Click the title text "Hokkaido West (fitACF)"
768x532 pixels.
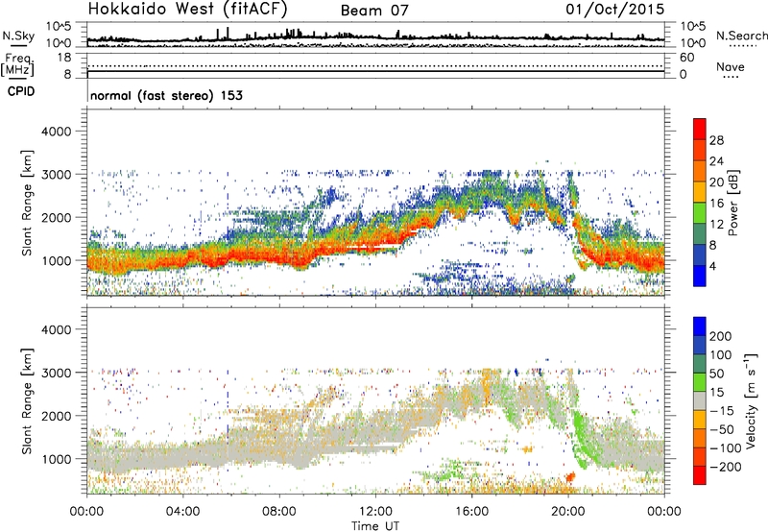[187, 10]
